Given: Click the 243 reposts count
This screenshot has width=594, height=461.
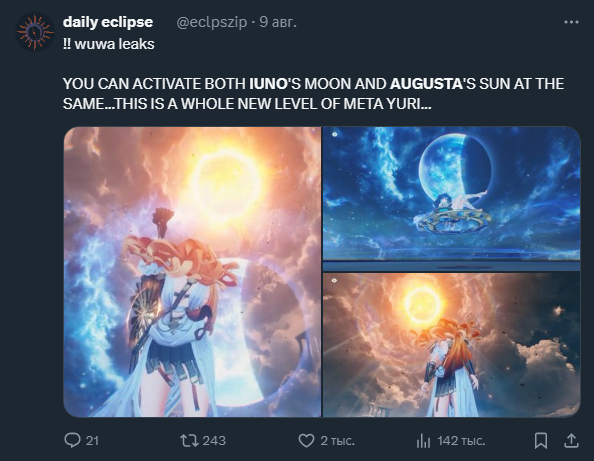Looking at the screenshot, I should [214, 441].
